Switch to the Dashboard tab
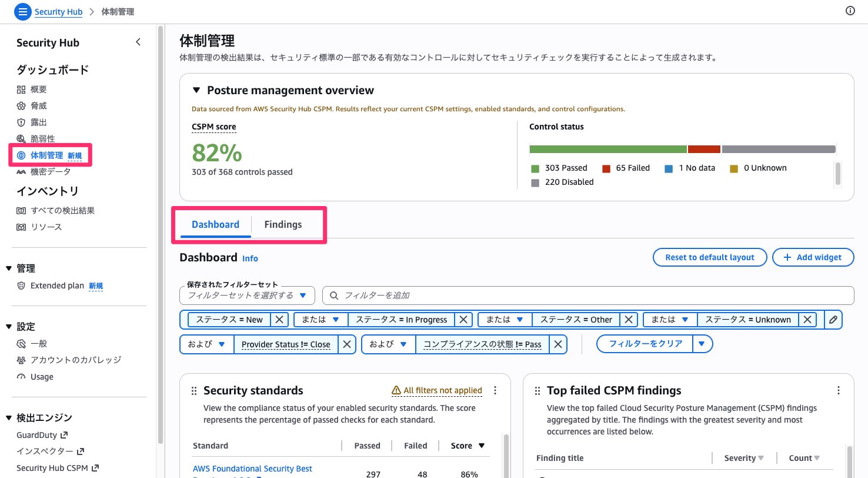 [x=216, y=224]
